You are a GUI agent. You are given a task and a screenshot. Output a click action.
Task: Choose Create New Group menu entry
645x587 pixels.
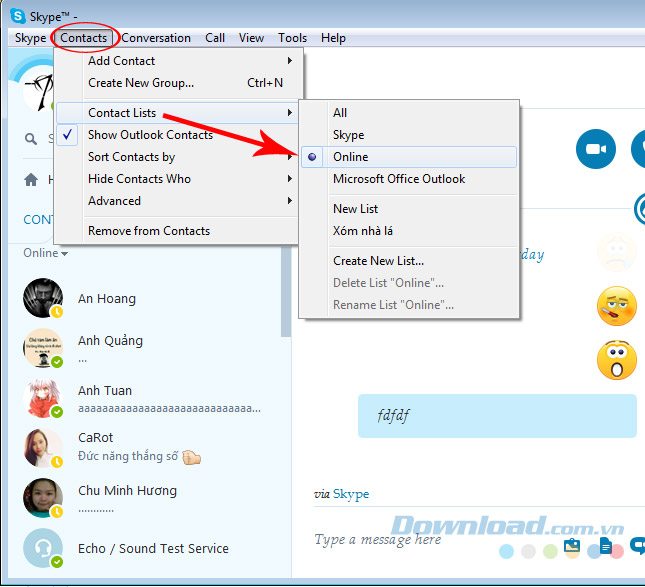(x=177, y=83)
